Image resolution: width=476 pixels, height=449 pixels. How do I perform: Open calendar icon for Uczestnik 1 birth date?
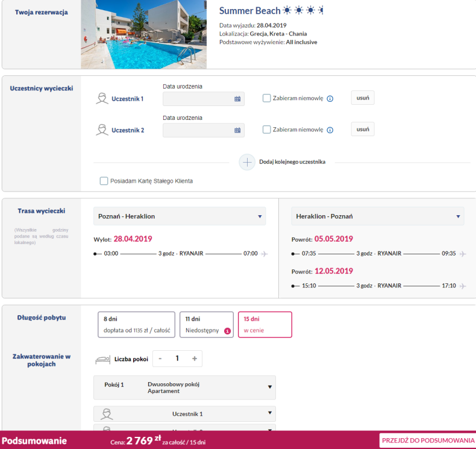coord(237,99)
